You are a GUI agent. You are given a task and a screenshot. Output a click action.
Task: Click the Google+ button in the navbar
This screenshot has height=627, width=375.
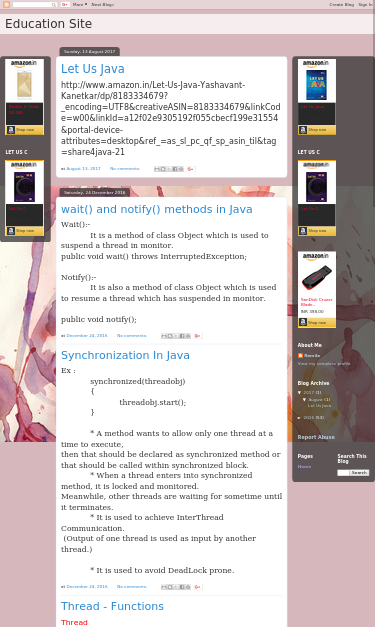pyautogui.click(x=65, y=4)
